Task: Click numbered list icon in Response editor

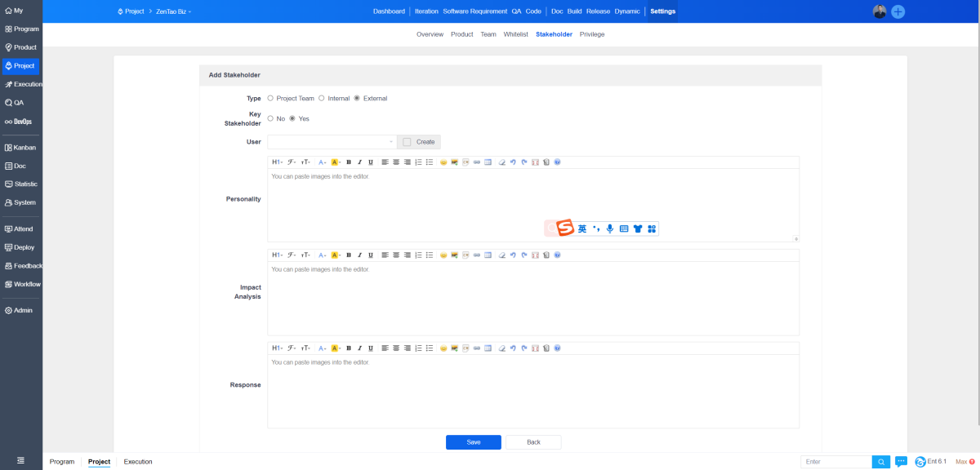Action: [418, 348]
